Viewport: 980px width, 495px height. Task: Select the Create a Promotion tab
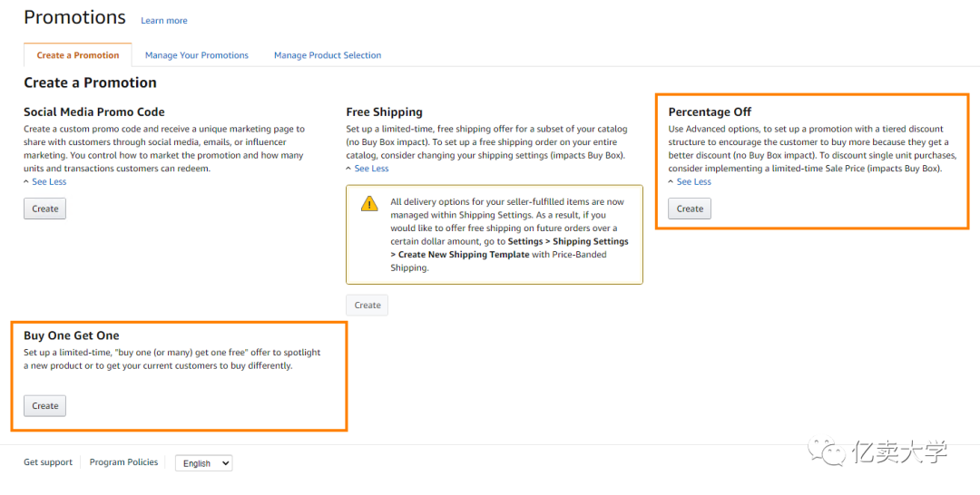click(77, 55)
